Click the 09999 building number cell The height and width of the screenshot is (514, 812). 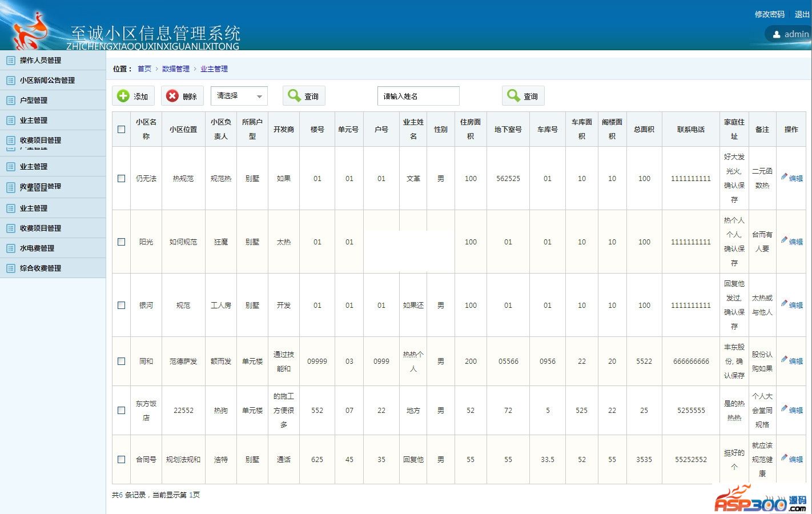[x=317, y=361]
